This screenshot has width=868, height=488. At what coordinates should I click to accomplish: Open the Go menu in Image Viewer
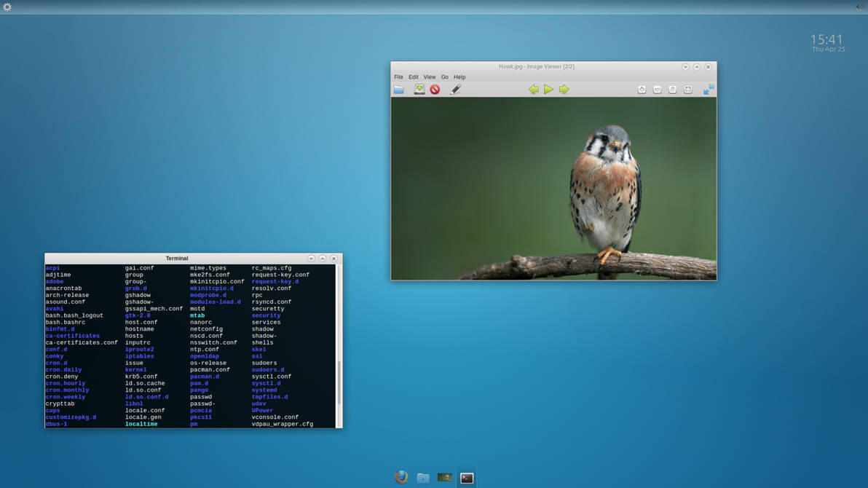tap(444, 76)
